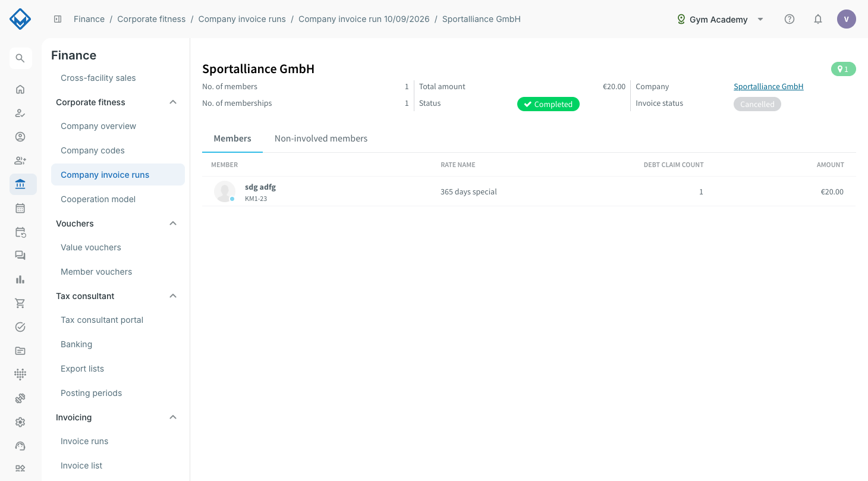Go to Corporate fitness breadcrumb
The width and height of the screenshot is (868, 481).
pos(152,19)
